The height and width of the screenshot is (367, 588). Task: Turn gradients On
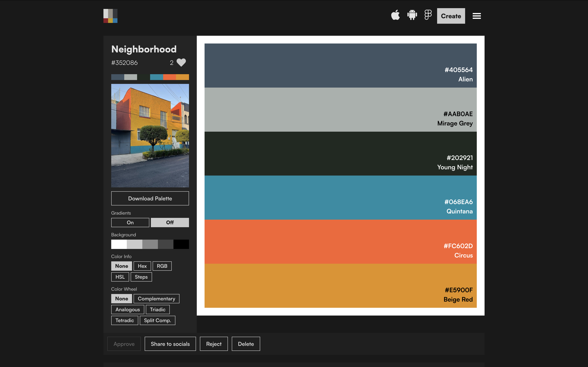click(x=130, y=222)
